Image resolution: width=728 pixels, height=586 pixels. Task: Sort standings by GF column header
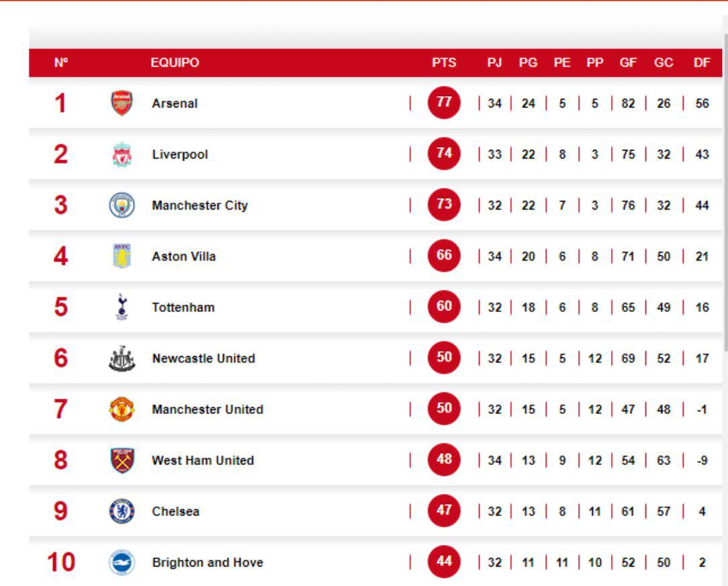627,61
